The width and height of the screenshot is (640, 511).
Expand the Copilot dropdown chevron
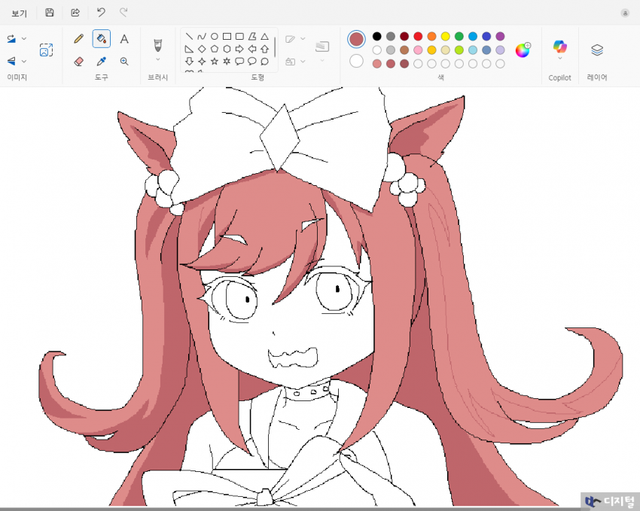click(x=560, y=59)
